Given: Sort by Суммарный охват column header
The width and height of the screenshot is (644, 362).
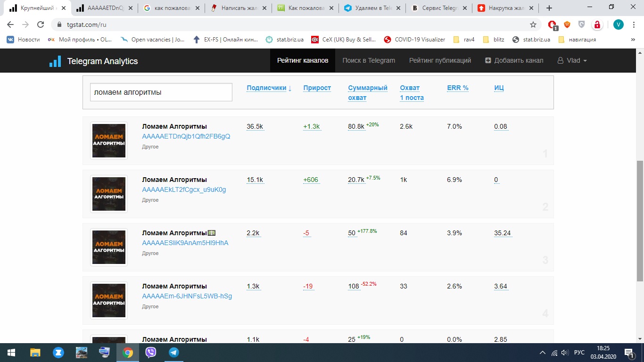Looking at the screenshot, I should (x=367, y=93).
